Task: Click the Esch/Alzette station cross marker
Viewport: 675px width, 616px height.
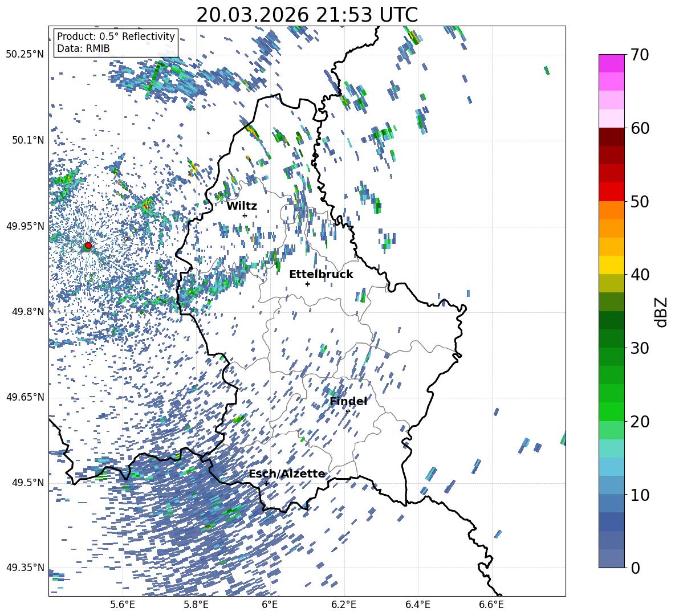Action: pos(266,483)
